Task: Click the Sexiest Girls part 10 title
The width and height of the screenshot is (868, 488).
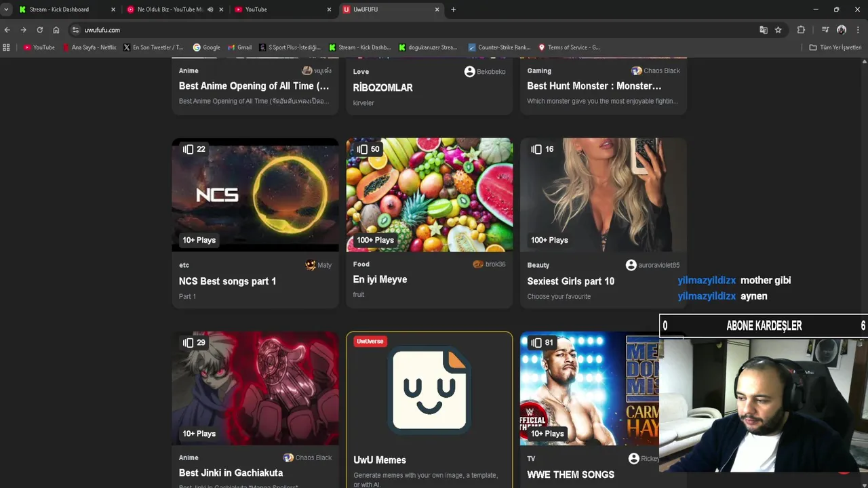Action: 570,281
